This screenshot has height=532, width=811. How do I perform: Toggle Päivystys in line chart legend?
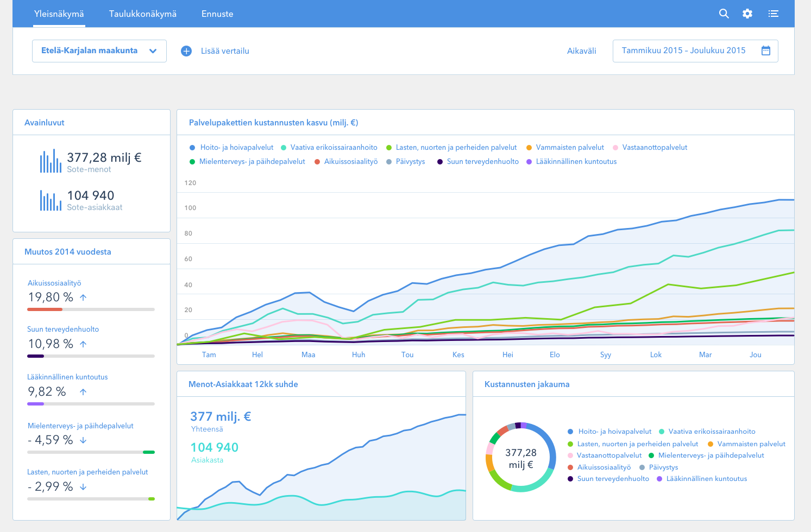point(405,162)
